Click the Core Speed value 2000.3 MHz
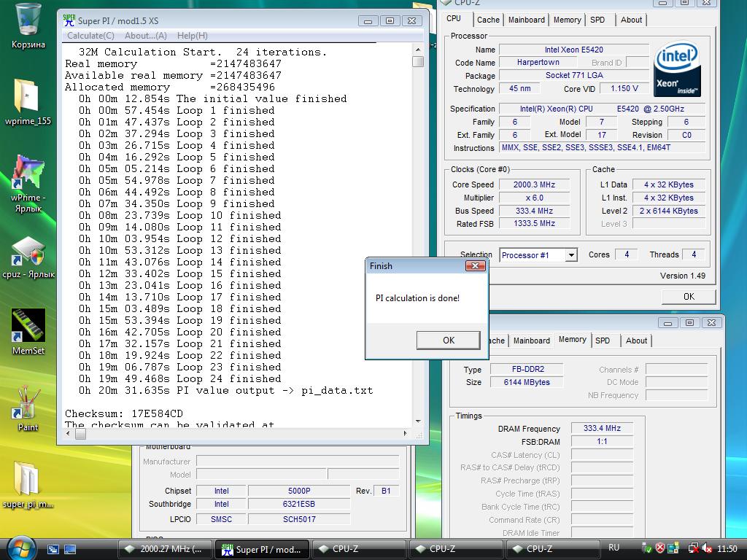 tap(534, 184)
